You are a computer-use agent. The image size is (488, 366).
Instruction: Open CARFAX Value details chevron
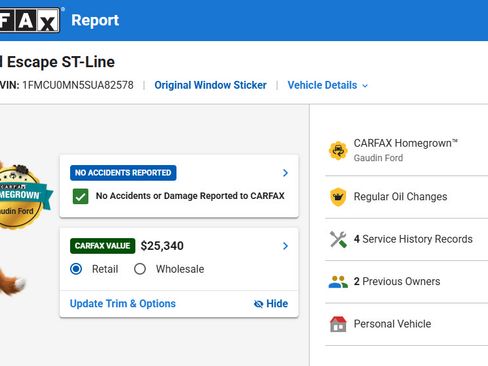coord(285,246)
